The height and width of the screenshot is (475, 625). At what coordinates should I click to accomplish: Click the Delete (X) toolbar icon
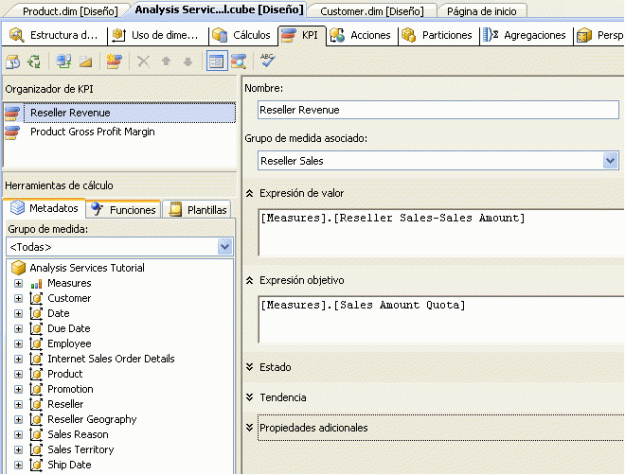[x=143, y=61]
